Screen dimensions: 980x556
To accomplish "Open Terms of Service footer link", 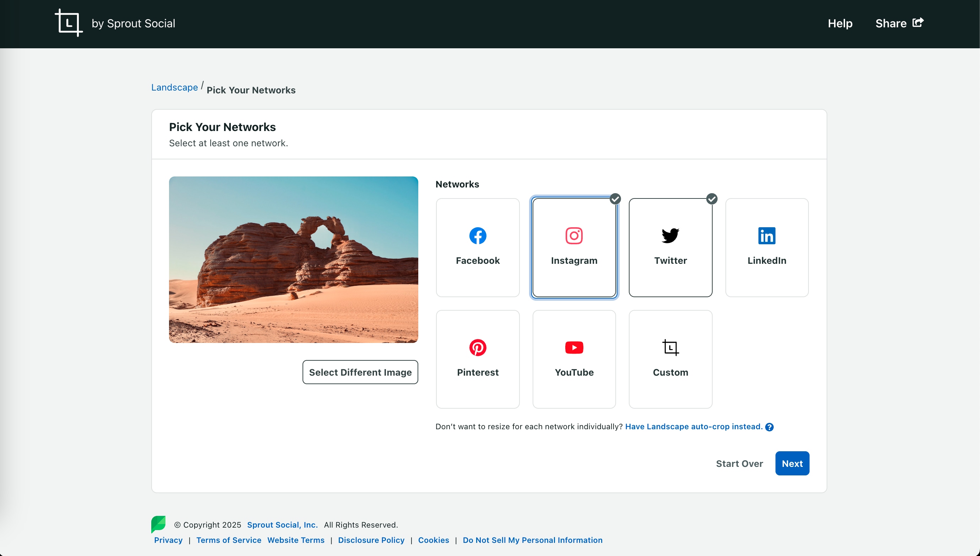I will coord(229,540).
